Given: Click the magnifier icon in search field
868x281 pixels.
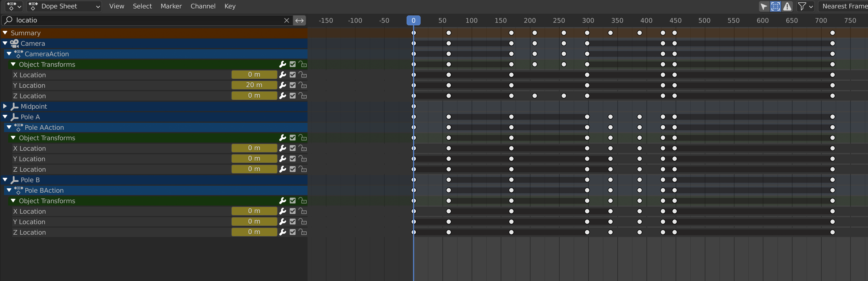Looking at the screenshot, I should (x=9, y=20).
